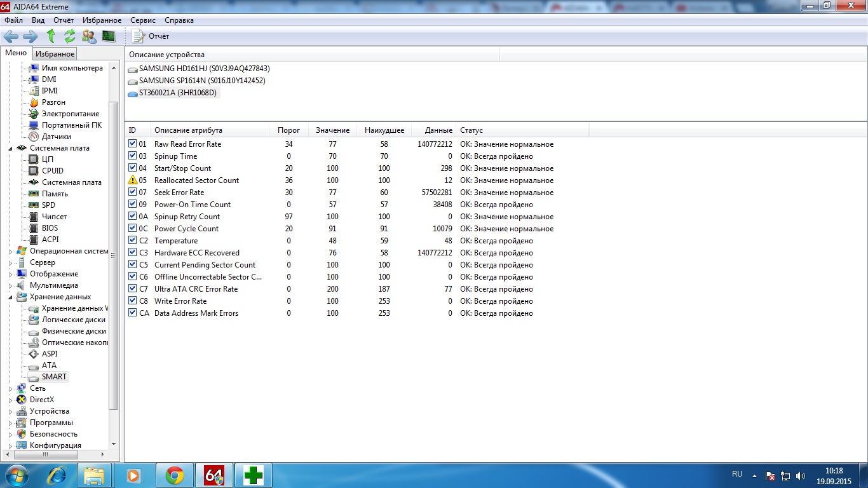Expand the Устройства tree node
This screenshot has height=488, width=868.
tap(10, 412)
